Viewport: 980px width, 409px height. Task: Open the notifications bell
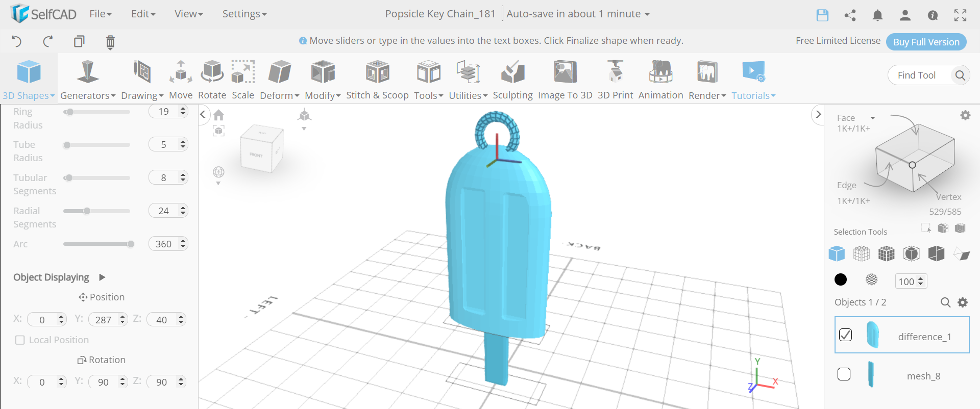pos(877,15)
